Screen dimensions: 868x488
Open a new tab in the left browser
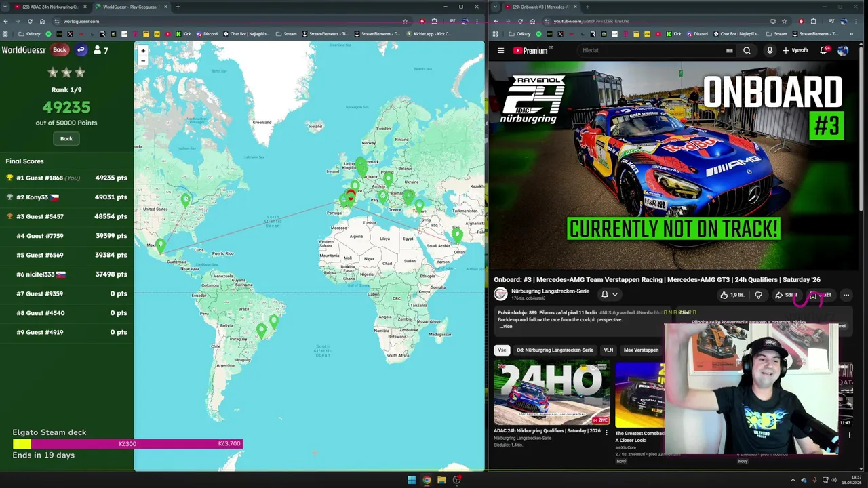pos(178,7)
